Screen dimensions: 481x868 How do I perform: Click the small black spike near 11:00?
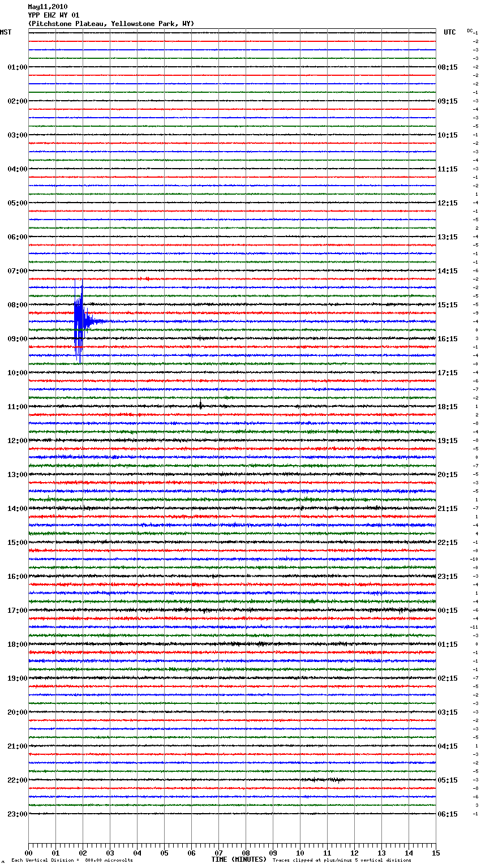point(200,405)
